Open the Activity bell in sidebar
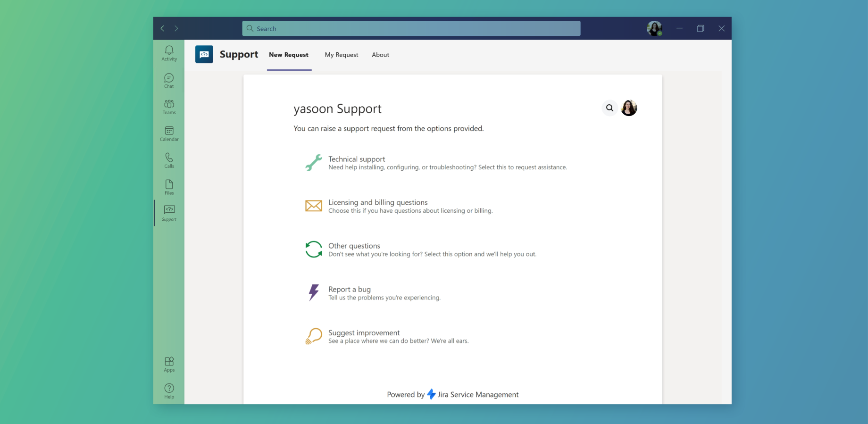The height and width of the screenshot is (424, 868). pos(169,53)
